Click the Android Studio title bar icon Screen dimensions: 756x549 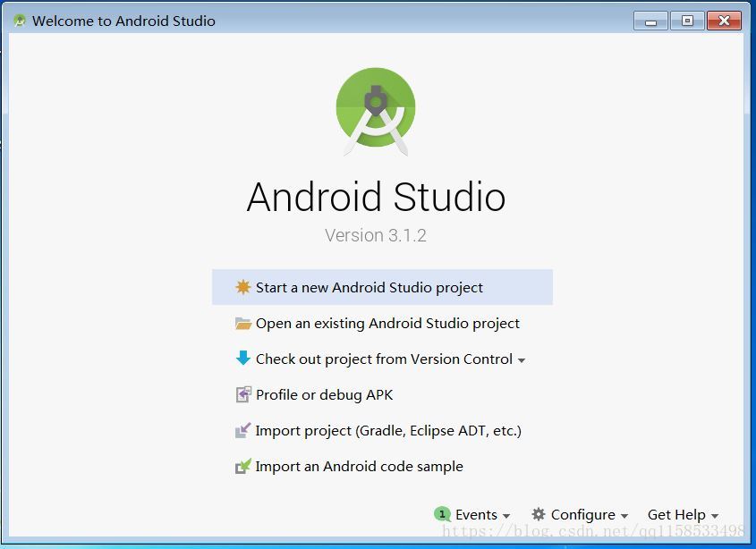point(20,21)
